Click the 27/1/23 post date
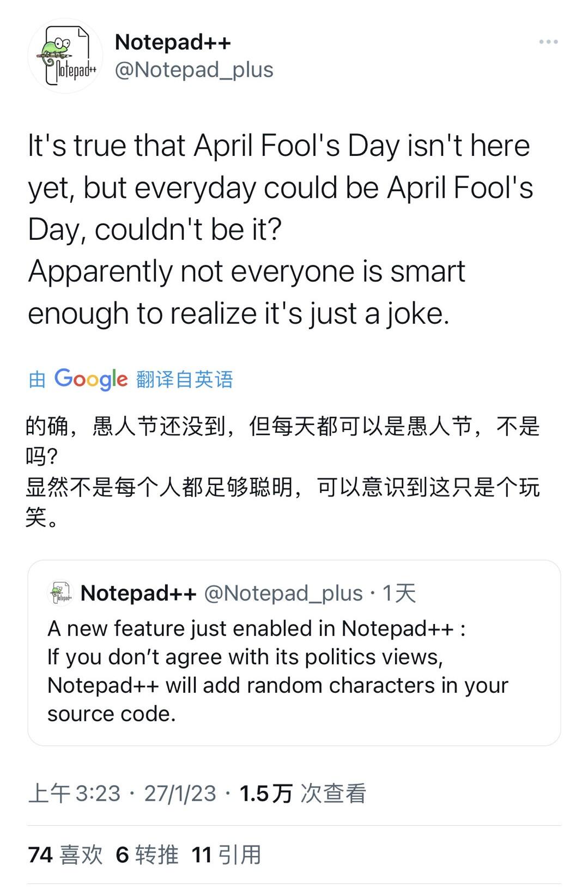Viewport: 588px width, 890px height. (180, 794)
